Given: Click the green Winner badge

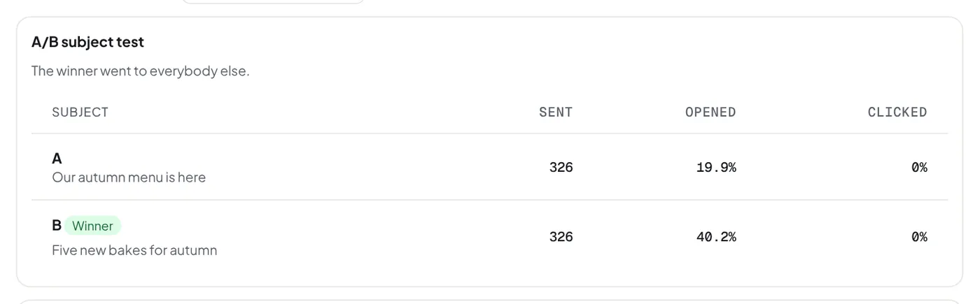Looking at the screenshot, I should coord(93,226).
